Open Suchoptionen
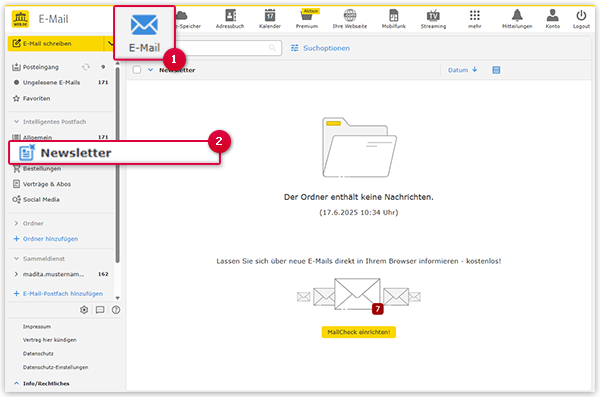This screenshot has width=600, height=397. coord(320,48)
